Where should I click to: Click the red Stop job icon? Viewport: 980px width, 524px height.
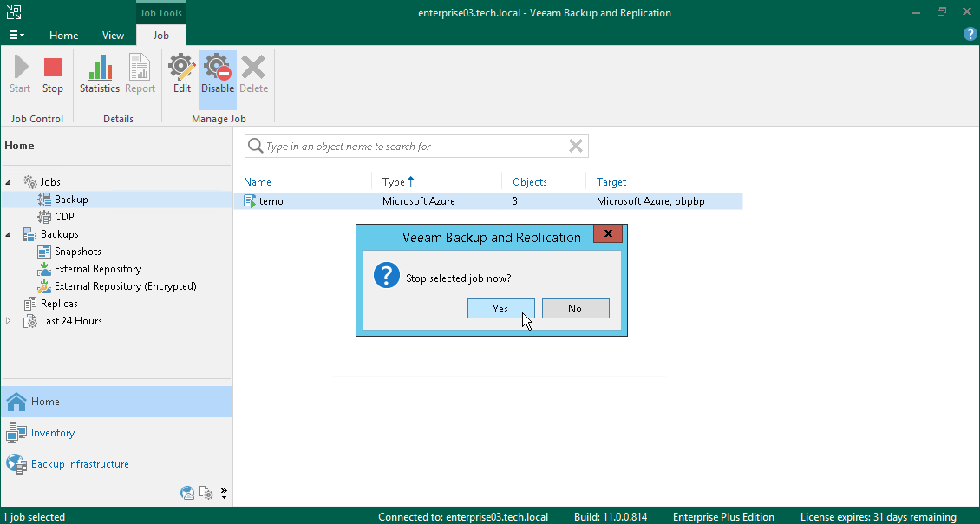coord(53,68)
